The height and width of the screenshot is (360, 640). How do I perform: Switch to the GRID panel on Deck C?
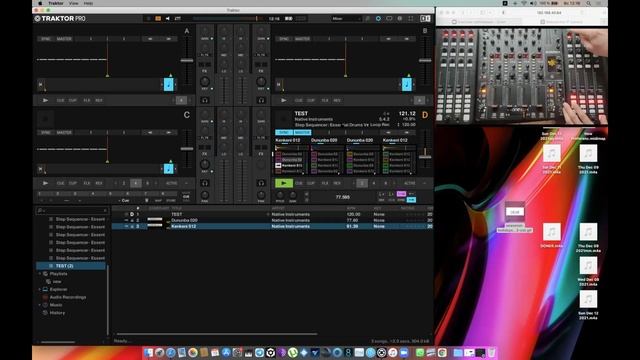186,200
